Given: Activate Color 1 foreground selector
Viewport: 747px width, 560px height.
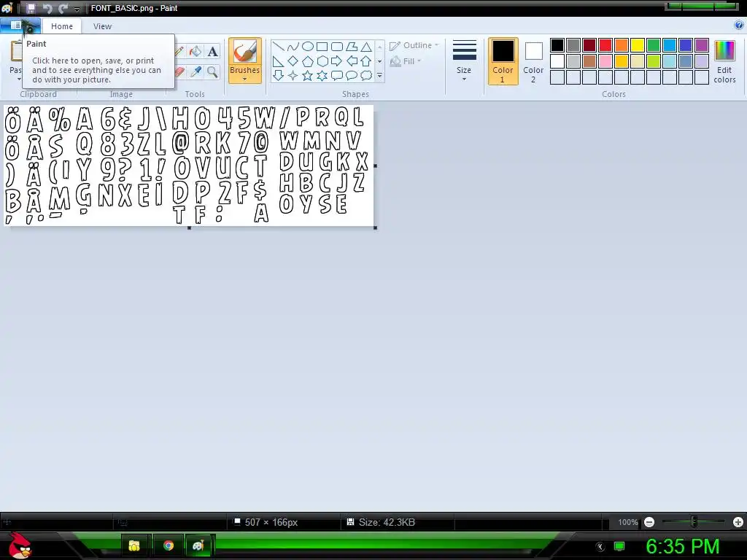Looking at the screenshot, I should click(503, 61).
